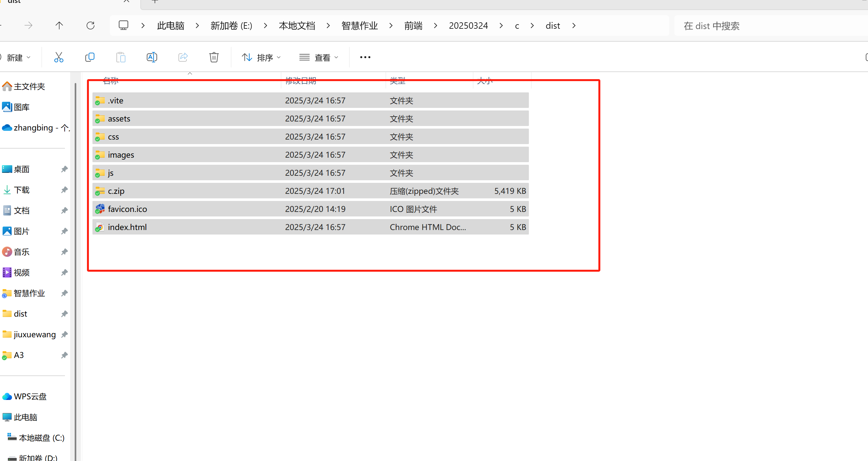Unpin the jiuxuewang folder pin
This screenshot has width=868, height=461.
pyautogui.click(x=64, y=334)
